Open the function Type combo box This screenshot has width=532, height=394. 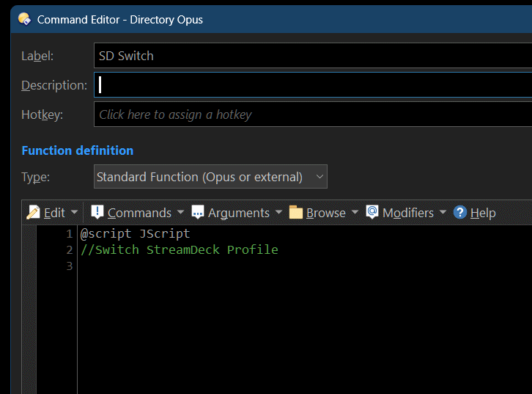point(211,177)
